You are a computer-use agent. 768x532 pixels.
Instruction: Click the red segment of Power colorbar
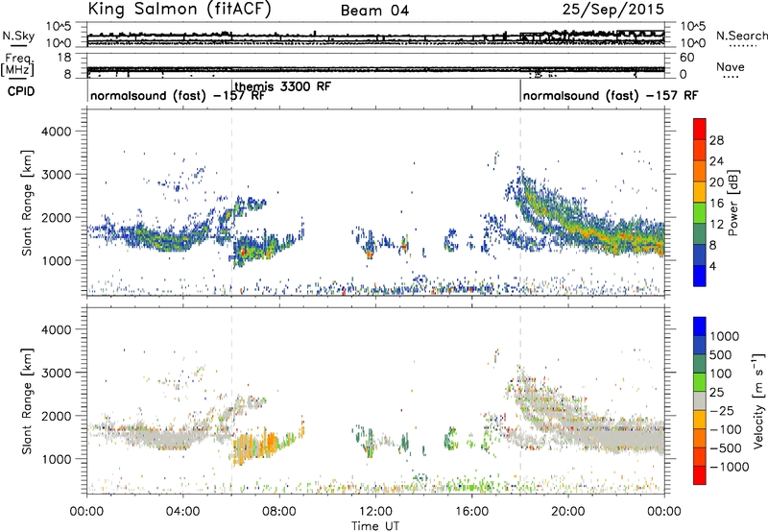[x=700, y=129]
